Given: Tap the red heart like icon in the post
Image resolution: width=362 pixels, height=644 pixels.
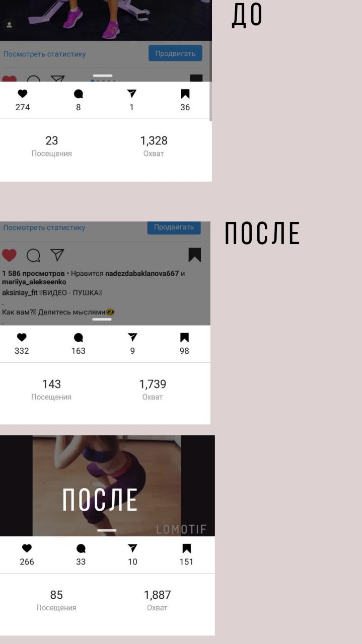Looking at the screenshot, I should (9, 255).
